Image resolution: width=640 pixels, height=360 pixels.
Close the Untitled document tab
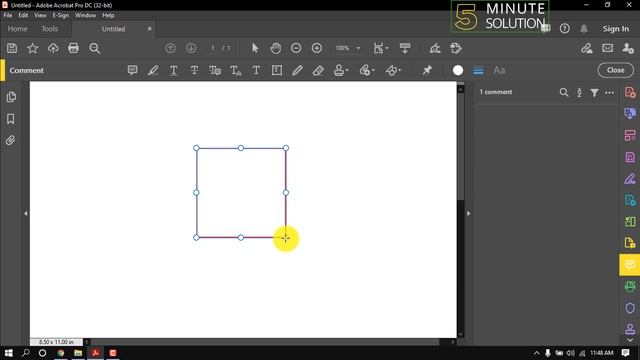tap(149, 29)
